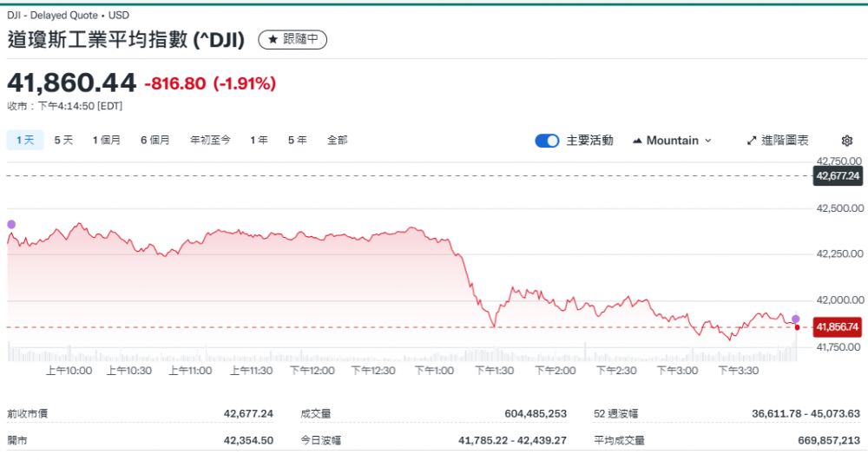Expand the Mountain chart type dropdown
The width and height of the screenshot is (868, 461).
(x=672, y=141)
